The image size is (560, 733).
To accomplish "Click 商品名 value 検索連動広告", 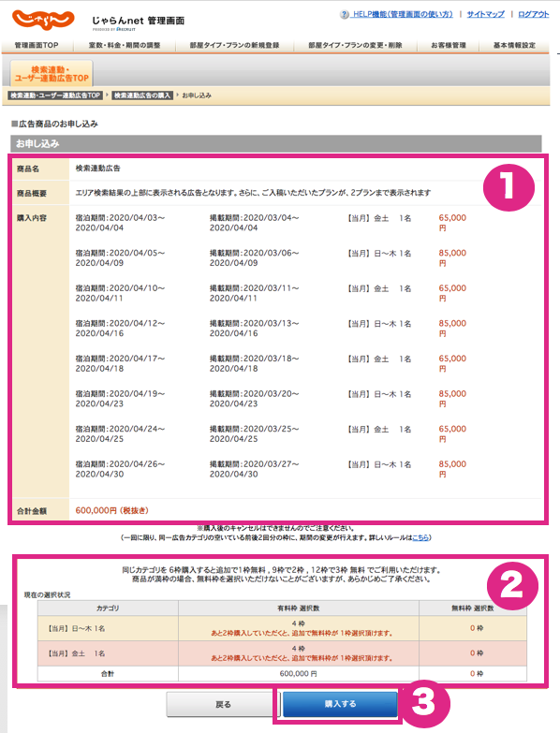I will point(97,169).
